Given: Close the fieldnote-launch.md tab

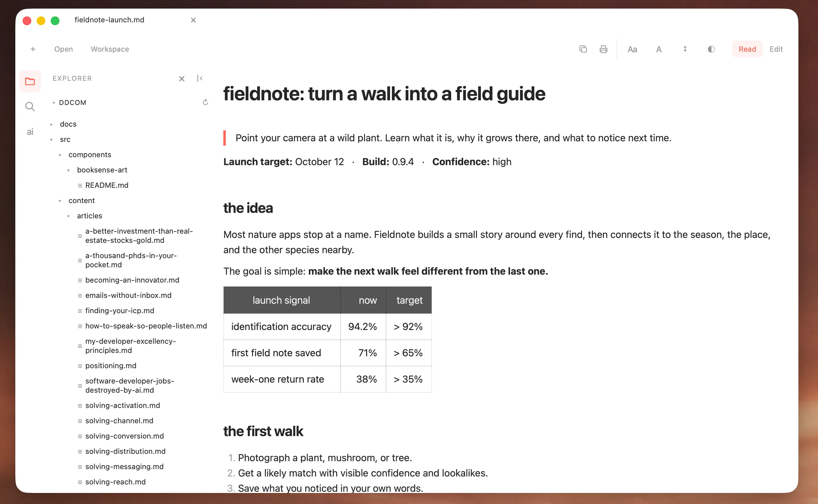Looking at the screenshot, I should pos(193,20).
